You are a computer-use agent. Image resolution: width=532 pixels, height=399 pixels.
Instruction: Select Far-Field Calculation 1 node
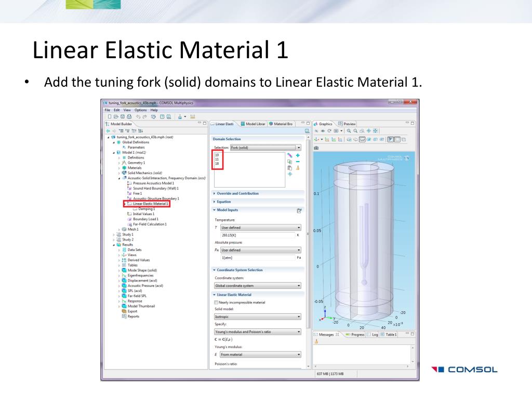point(150,224)
